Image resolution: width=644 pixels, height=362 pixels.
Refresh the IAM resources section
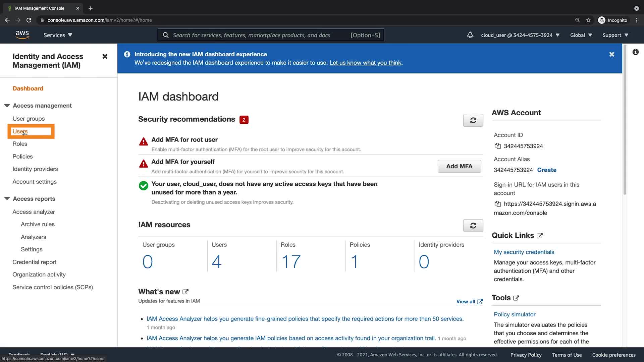coord(473,226)
